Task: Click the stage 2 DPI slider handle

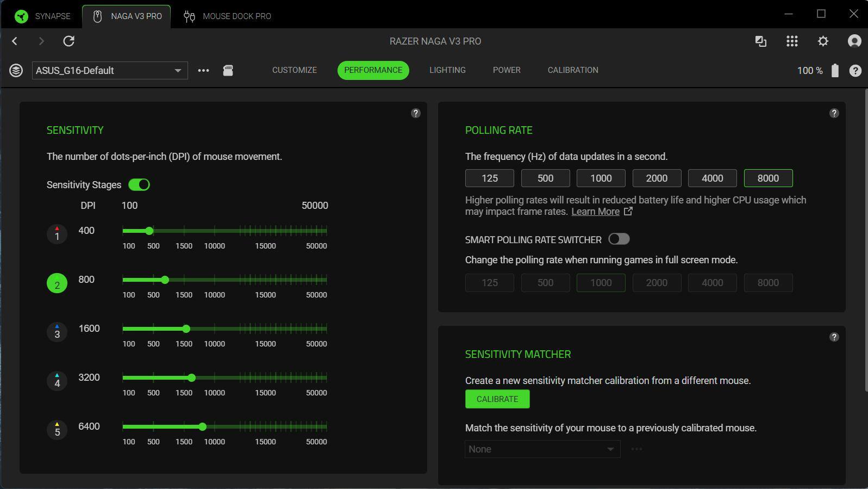Action: pos(165,280)
